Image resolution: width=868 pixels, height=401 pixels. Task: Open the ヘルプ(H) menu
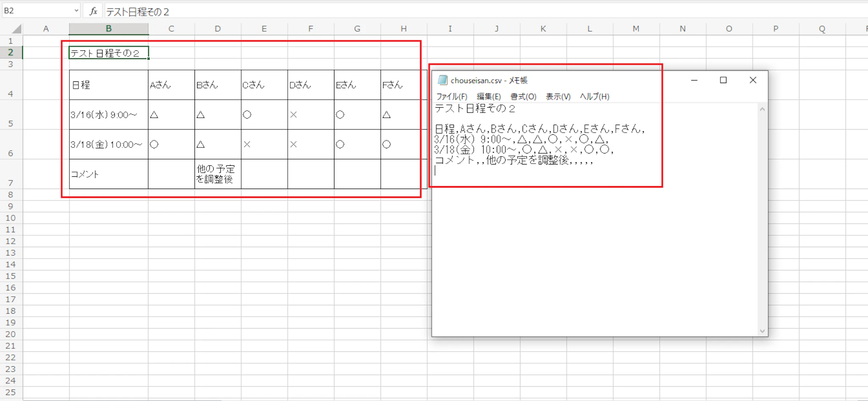[594, 97]
